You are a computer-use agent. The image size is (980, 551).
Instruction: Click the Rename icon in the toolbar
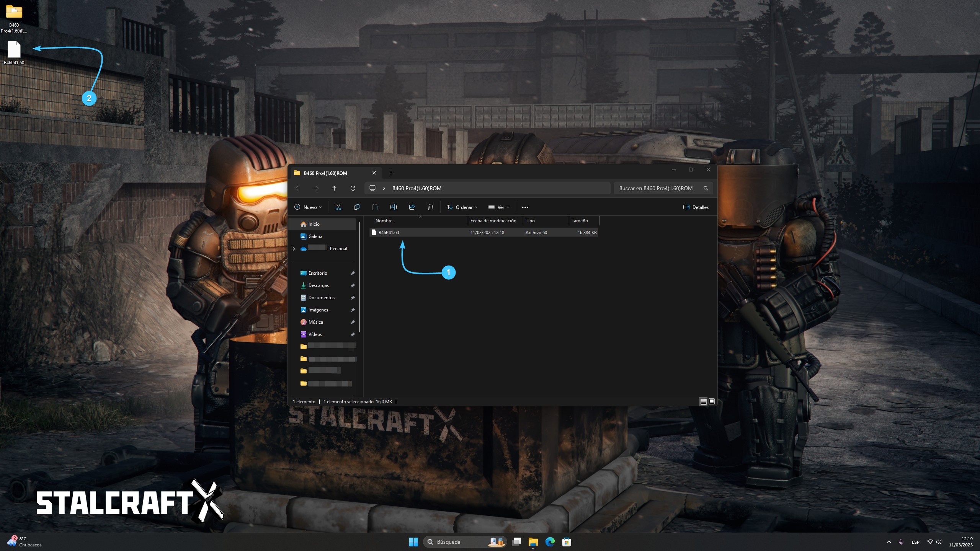393,207
